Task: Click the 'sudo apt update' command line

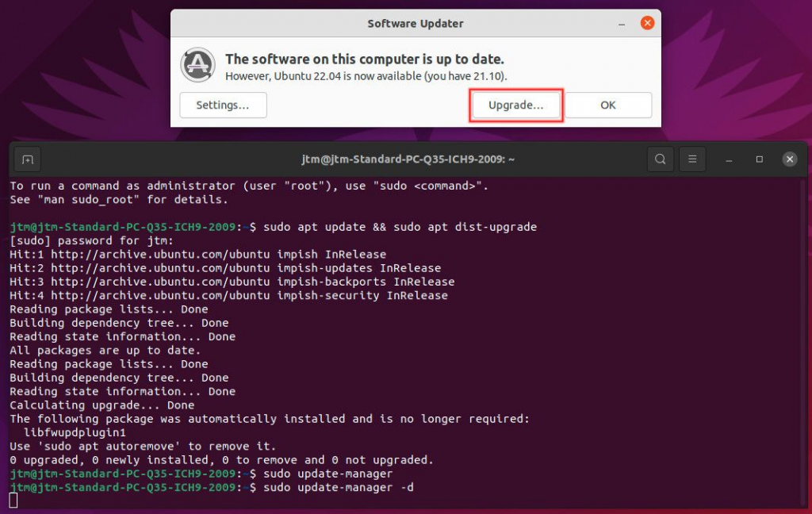Action: tap(400, 227)
